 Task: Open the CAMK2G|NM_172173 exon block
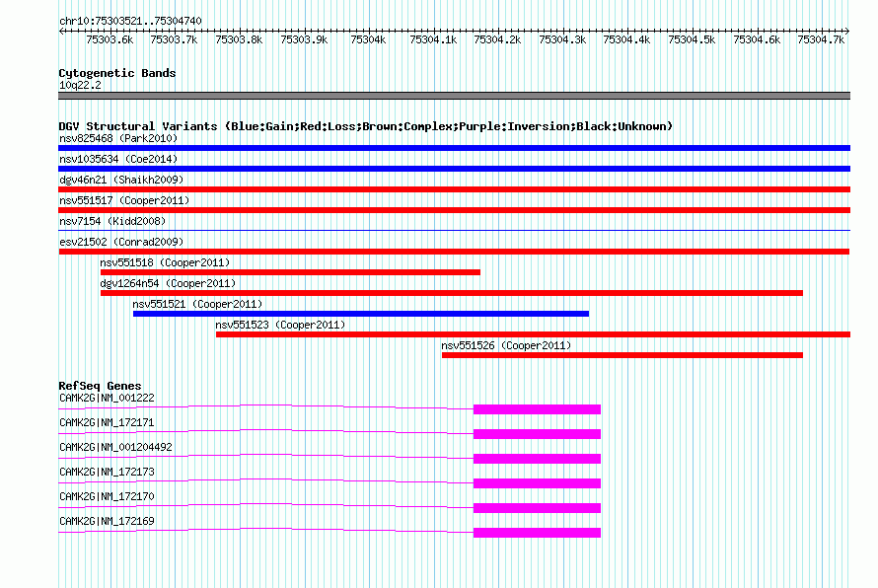tap(537, 483)
